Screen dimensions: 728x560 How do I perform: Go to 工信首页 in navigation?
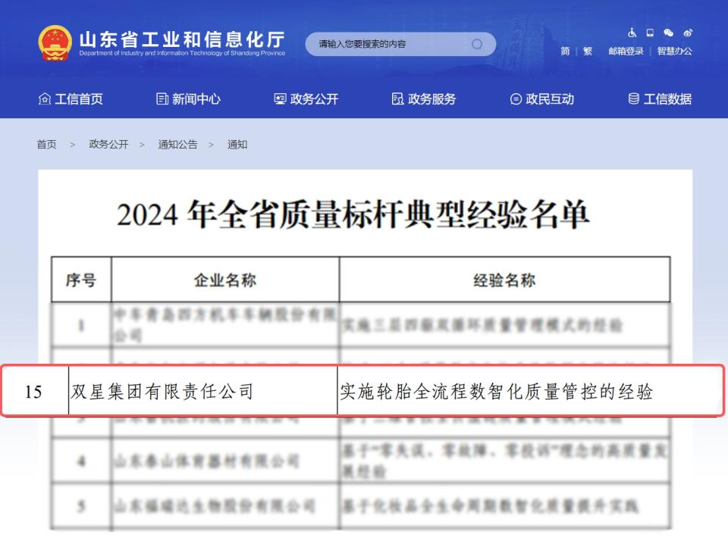(71, 99)
